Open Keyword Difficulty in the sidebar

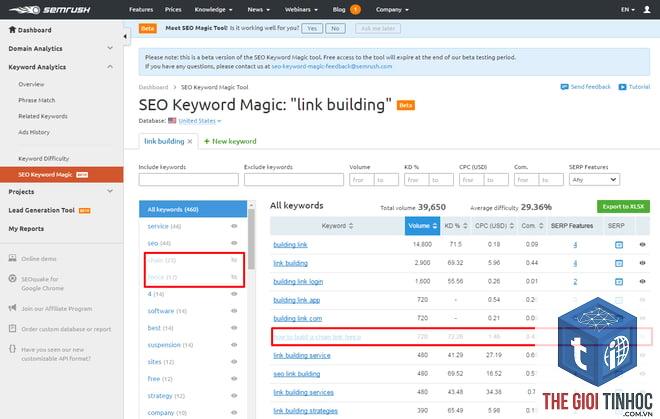pyautogui.click(x=44, y=158)
